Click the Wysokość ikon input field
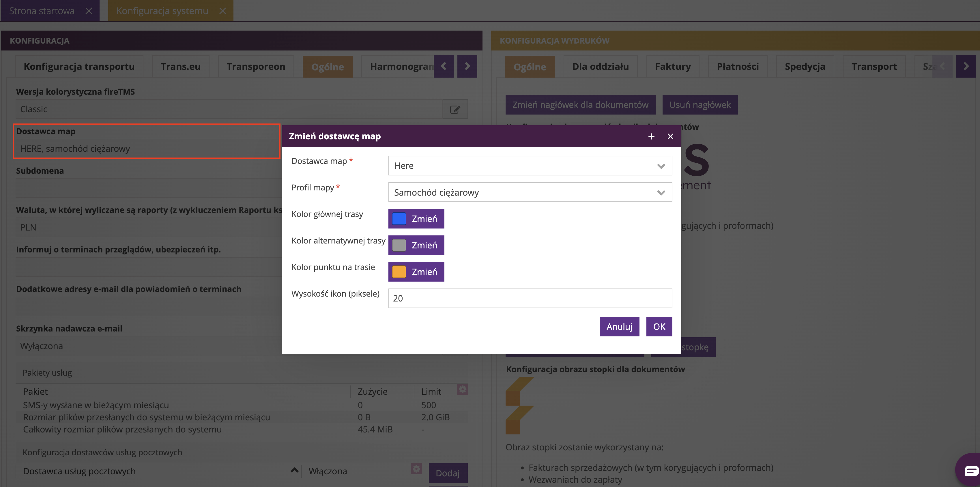 (x=530, y=298)
